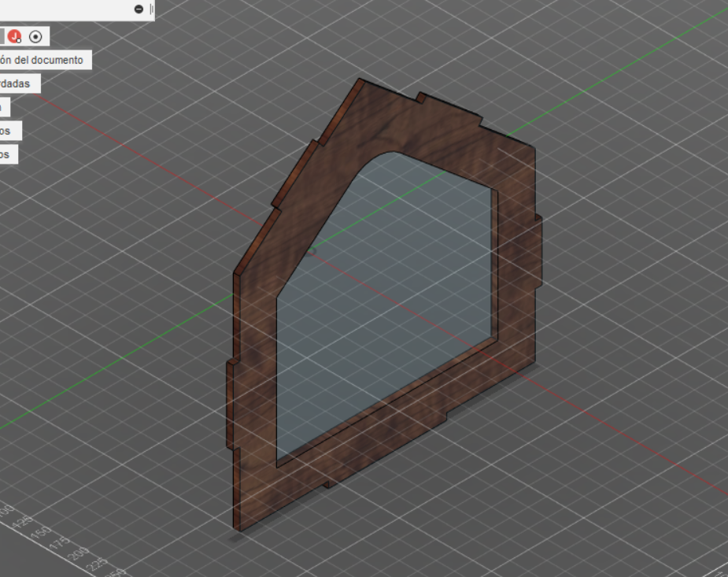Screen dimensions: 728x577
Task: Select the 'ón del documento' browser item
Action: (42, 60)
